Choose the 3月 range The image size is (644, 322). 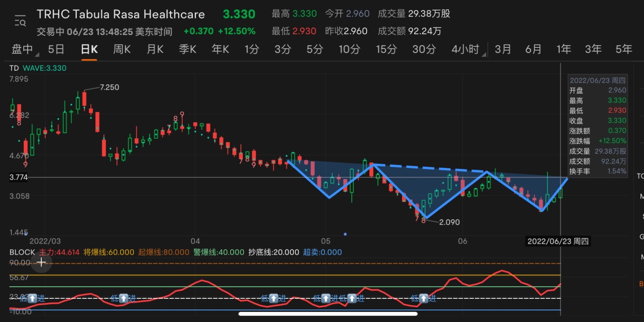point(503,49)
